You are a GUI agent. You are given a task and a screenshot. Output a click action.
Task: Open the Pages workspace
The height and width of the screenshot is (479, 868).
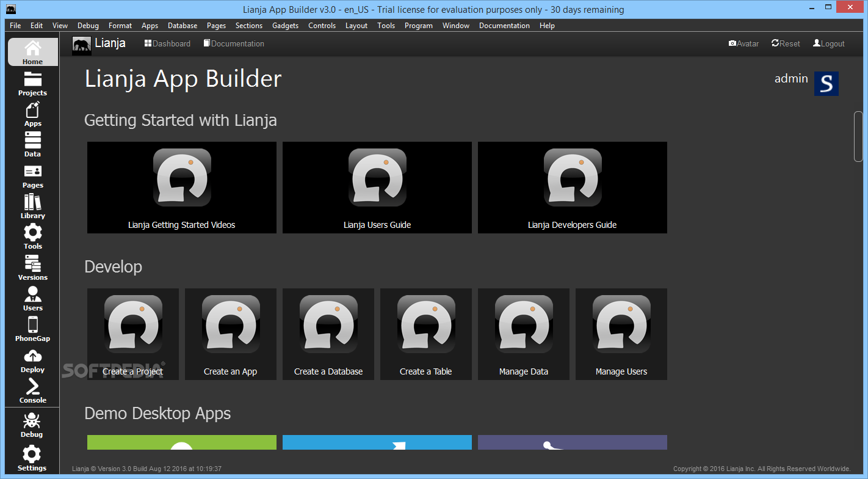click(x=33, y=176)
